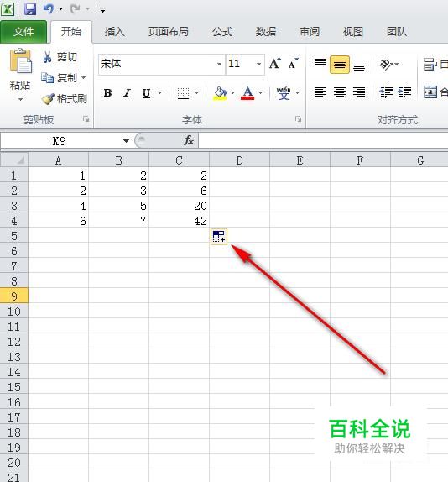
Task: Click the Excel application icon
Action: click(8, 9)
